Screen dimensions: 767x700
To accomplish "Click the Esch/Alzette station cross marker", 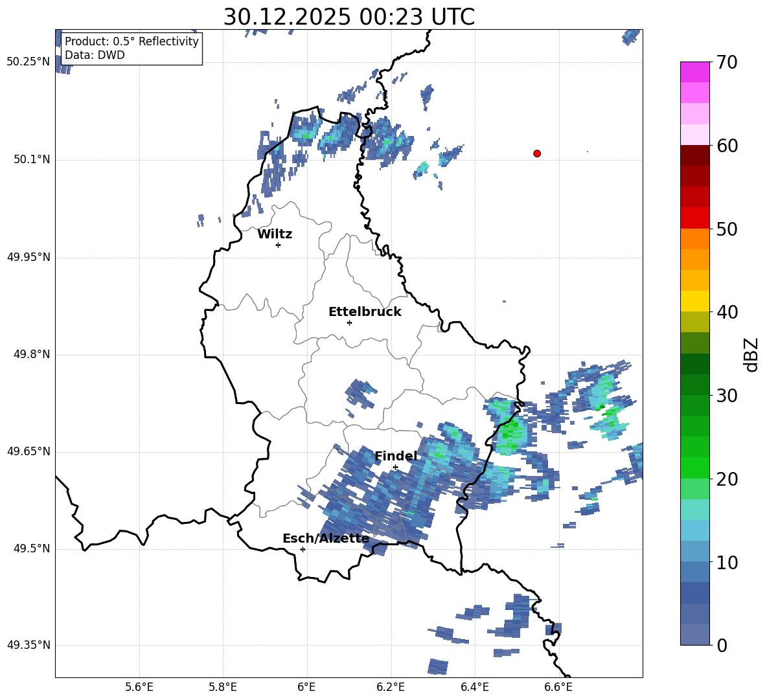I will (303, 549).
